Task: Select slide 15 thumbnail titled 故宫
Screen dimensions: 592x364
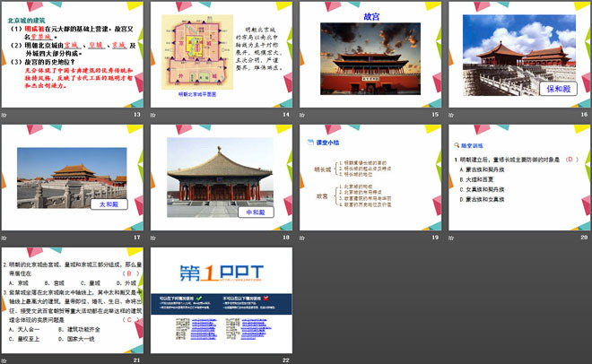Action: point(370,55)
